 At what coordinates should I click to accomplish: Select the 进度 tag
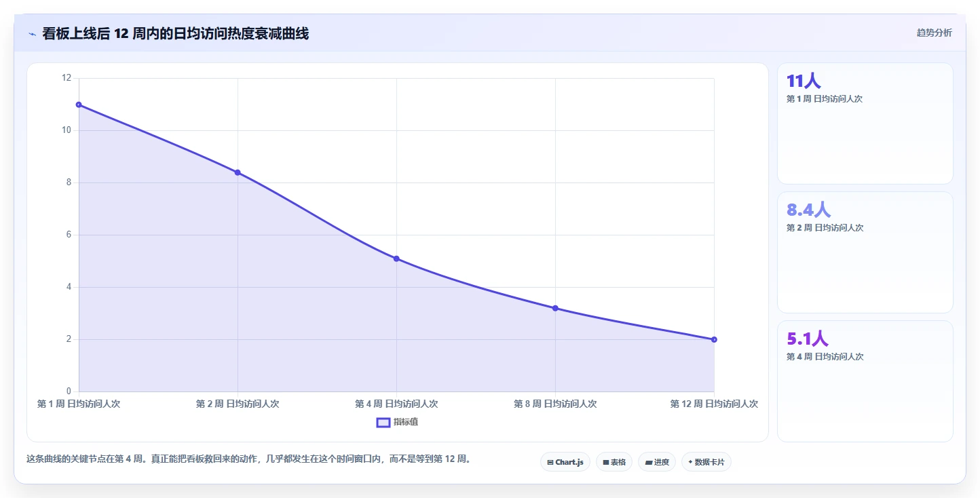(x=657, y=462)
